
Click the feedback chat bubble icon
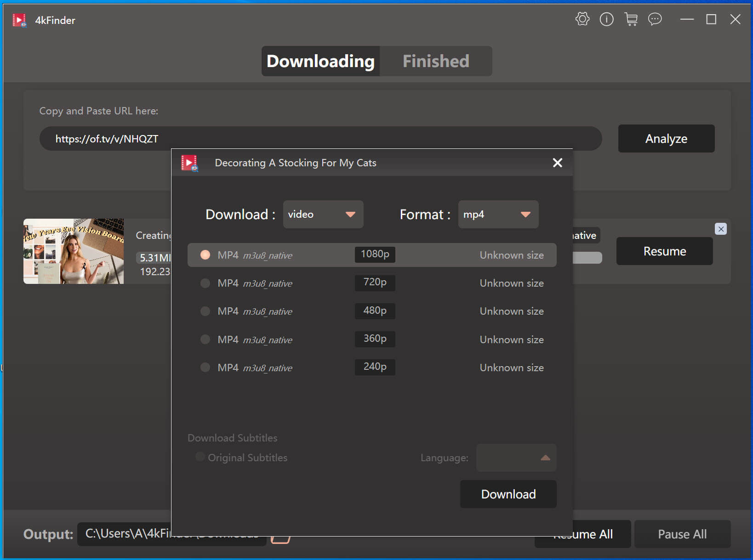click(x=655, y=19)
